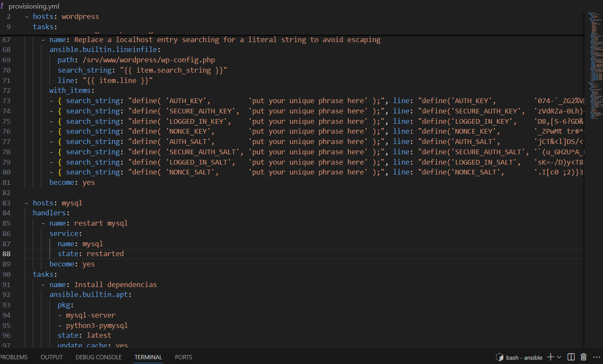
Task: Open the launch profile dropdown chevron
Action: [559, 357]
